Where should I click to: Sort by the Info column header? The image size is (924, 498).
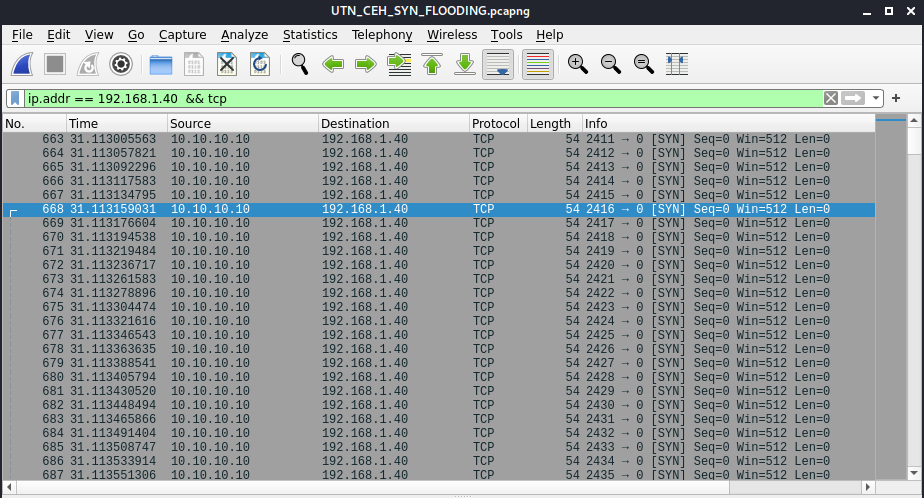pyautogui.click(x=728, y=124)
